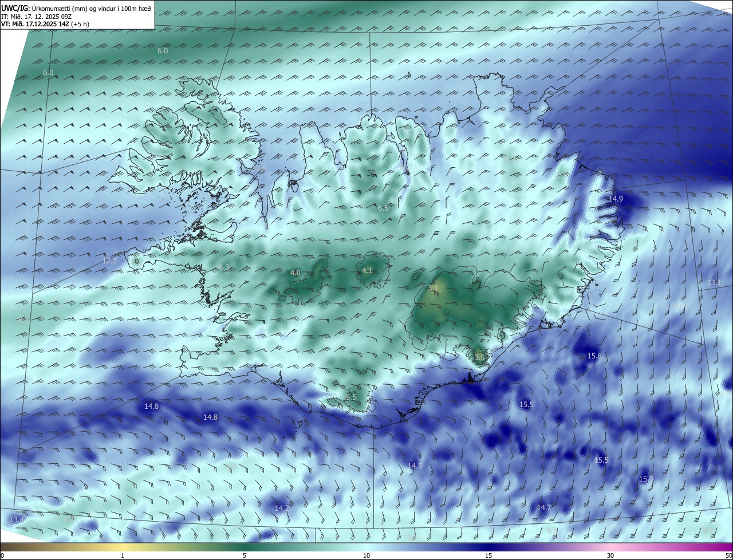Click the 14.5 value label south of Iceland
The image size is (733, 560).
click(415, 466)
